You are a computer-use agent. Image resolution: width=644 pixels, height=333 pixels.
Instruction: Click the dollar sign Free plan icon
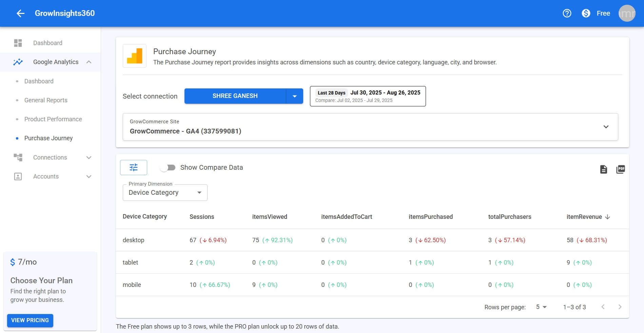586,13
